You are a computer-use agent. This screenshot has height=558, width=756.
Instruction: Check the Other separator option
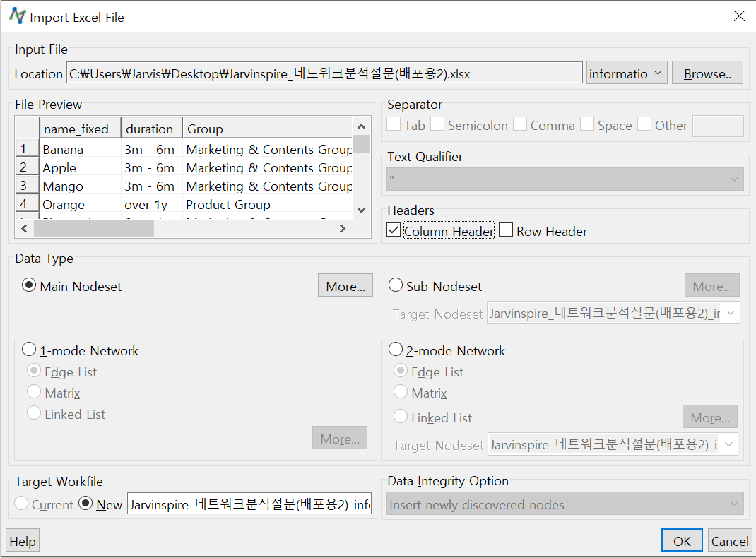click(644, 124)
